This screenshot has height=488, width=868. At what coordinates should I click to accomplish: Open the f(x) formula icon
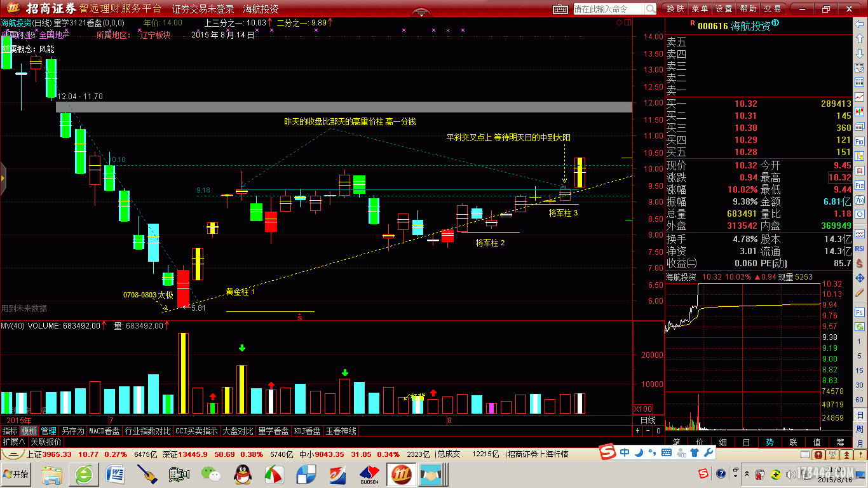pyautogui.click(x=860, y=200)
